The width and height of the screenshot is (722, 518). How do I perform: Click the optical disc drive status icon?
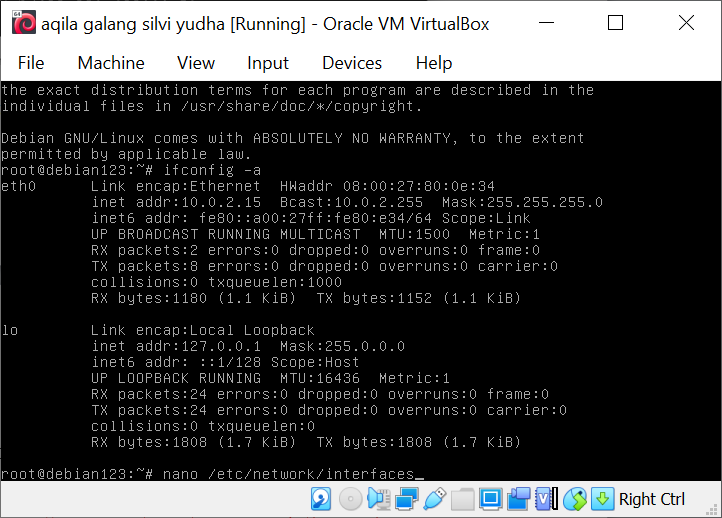pyautogui.click(x=350, y=499)
